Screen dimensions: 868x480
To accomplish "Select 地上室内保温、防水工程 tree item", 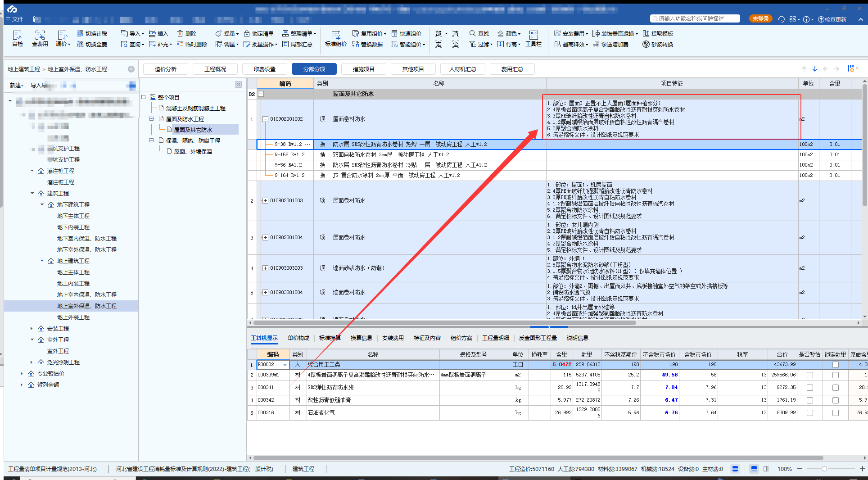I will pos(86,294).
